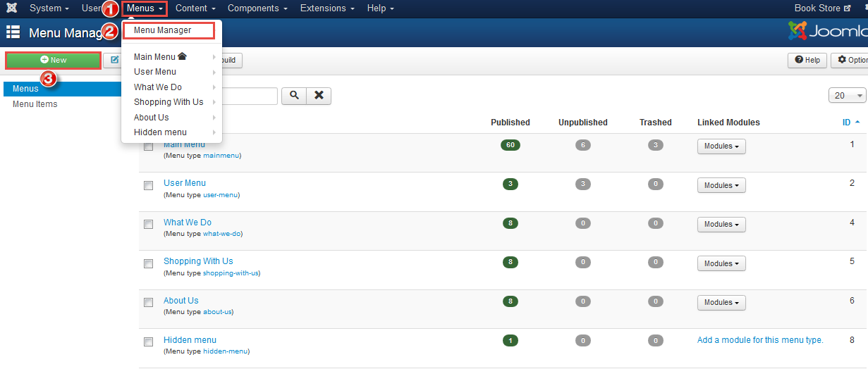Click the Joomla brand logo at right
The height and width of the screenshot is (369, 868).
(828, 31)
